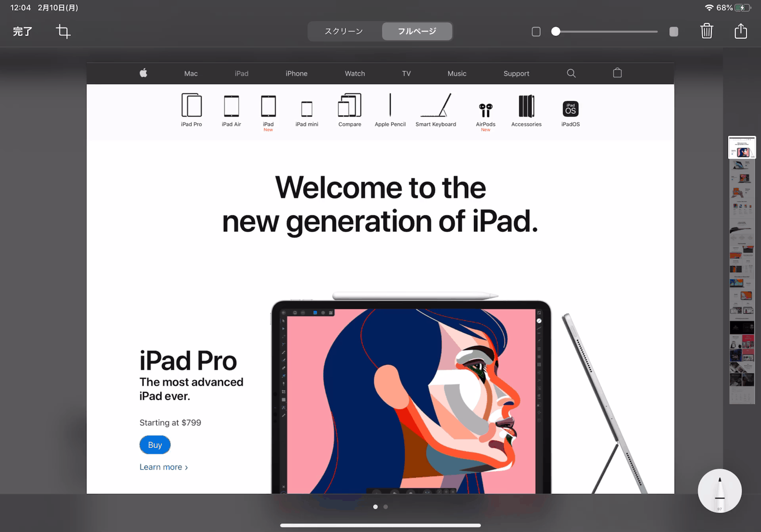The width and height of the screenshot is (761, 532).
Task: Click the 12:04 clock in status bar
Action: 21,8
